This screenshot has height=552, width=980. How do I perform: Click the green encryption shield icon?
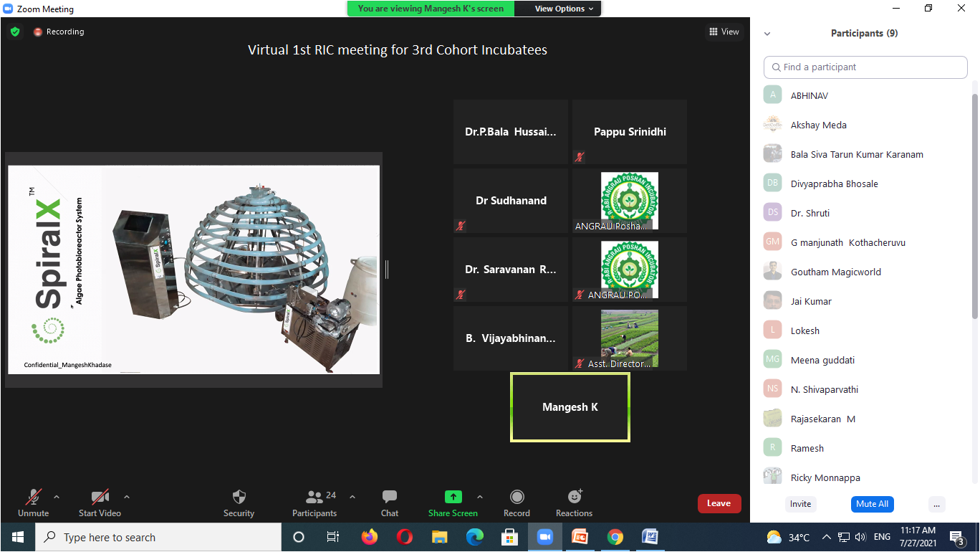(x=15, y=32)
